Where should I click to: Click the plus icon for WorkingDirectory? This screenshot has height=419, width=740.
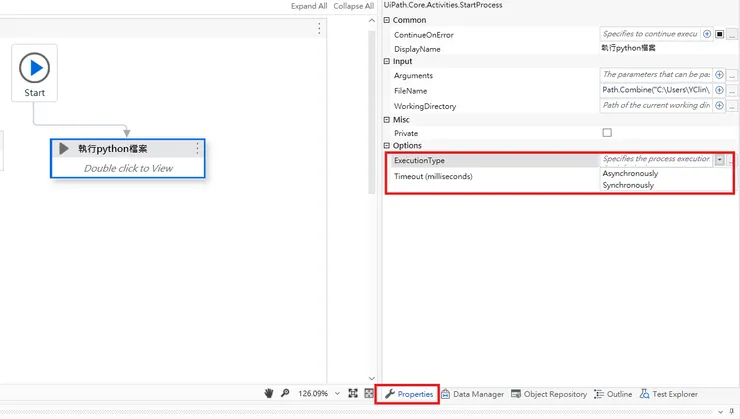pos(719,105)
